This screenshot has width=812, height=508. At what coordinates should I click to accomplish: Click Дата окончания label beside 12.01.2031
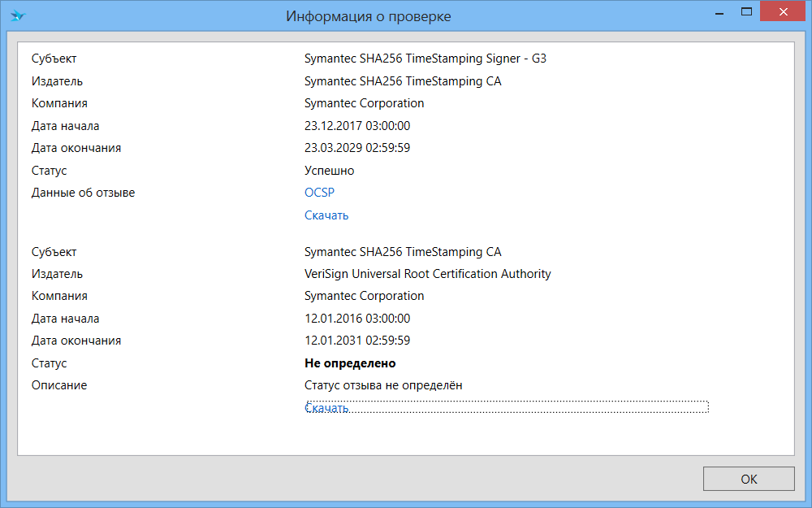76,341
